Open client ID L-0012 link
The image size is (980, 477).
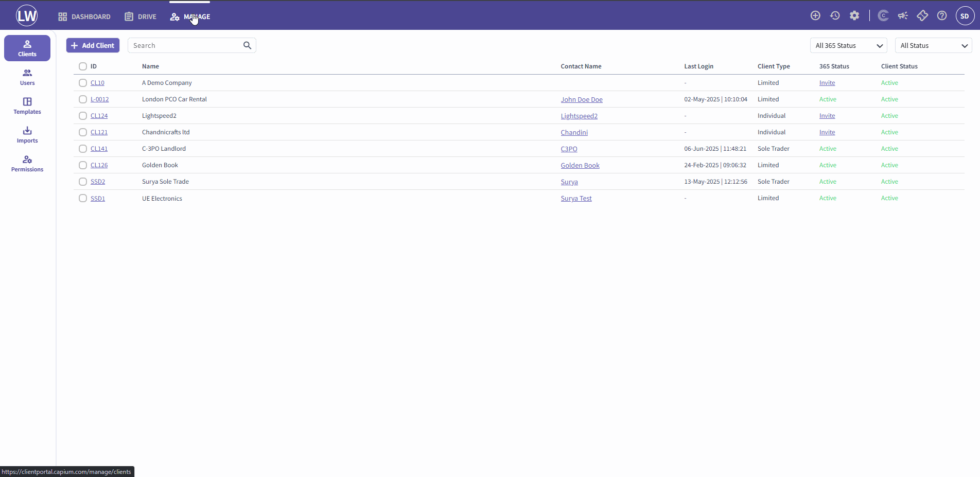pos(99,99)
